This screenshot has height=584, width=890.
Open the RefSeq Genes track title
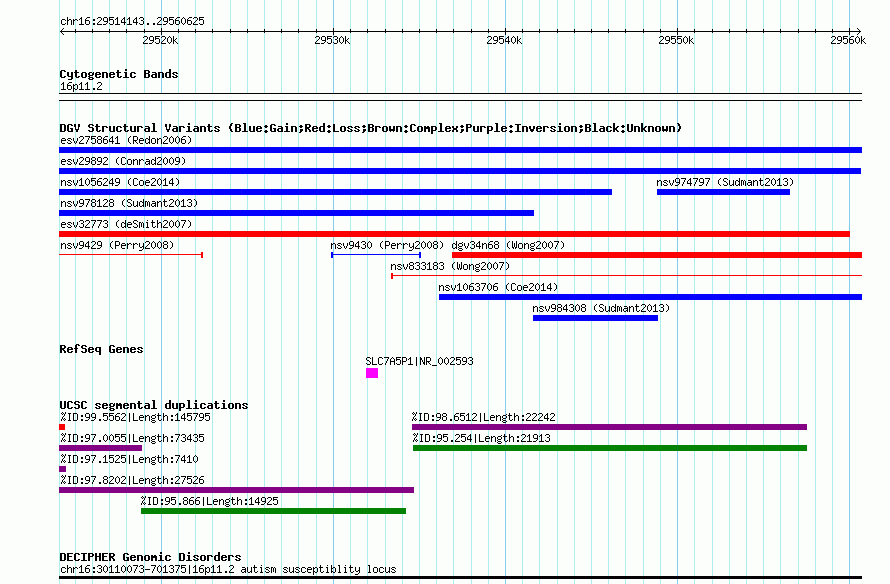tap(101, 349)
